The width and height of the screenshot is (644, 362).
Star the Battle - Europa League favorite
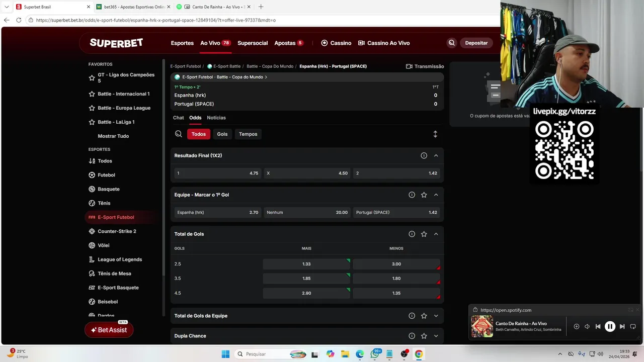(92, 108)
